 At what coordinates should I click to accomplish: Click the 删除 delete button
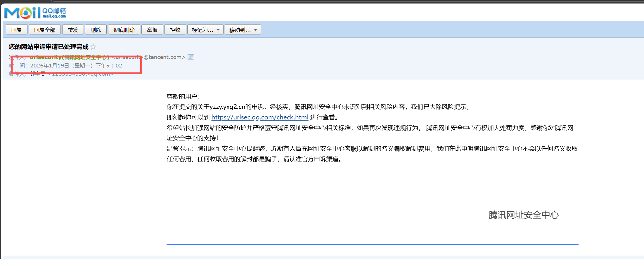click(x=96, y=30)
